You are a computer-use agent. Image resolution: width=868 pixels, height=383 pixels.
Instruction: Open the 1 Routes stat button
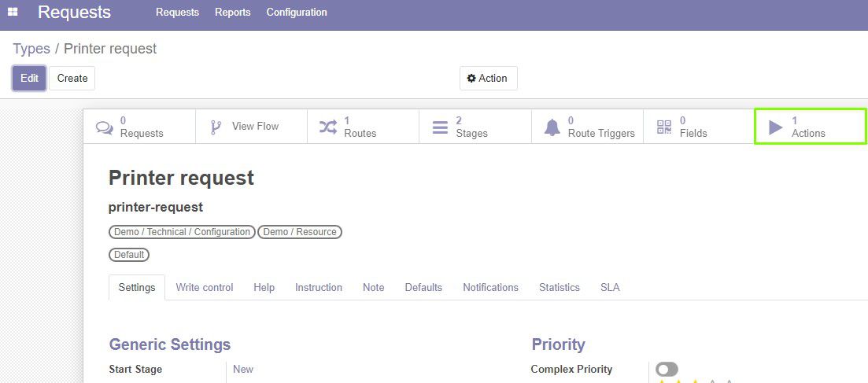pyautogui.click(x=363, y=127)
